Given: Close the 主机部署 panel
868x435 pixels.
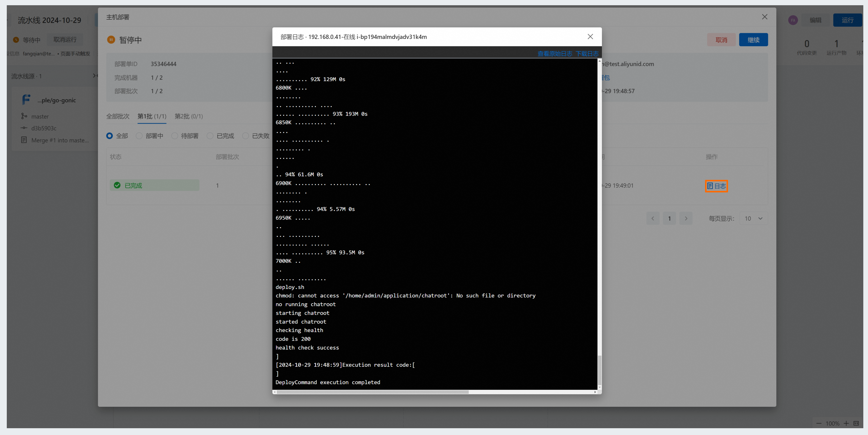Looking at the screenshot, I should 765,17.
